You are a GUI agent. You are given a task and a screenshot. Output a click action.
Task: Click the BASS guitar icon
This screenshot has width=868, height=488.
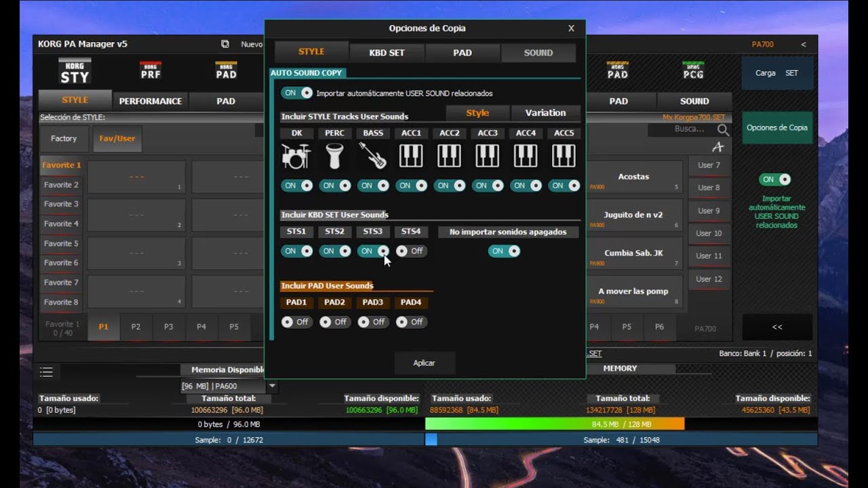click(372, 156)
